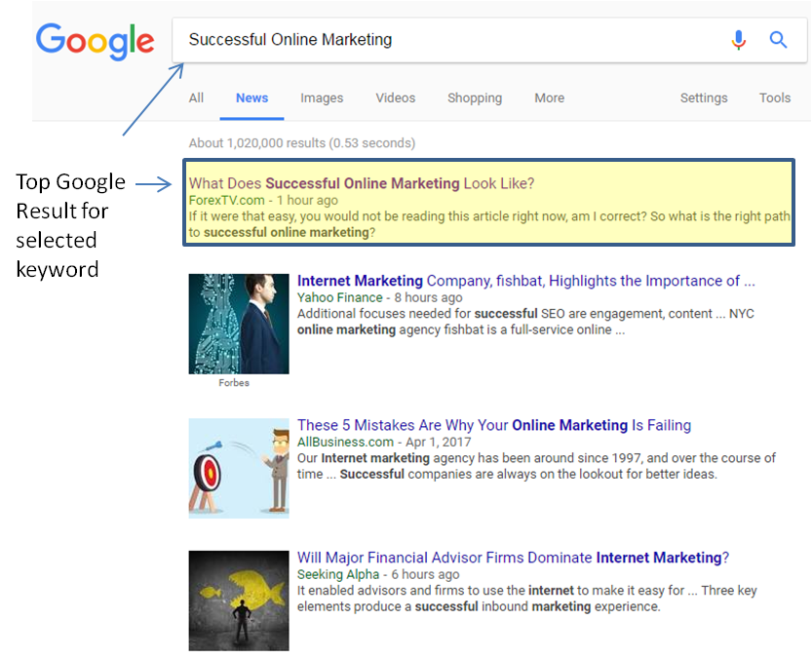Switch to the All tab
812x658 pixels.
(x=196, y=97)
